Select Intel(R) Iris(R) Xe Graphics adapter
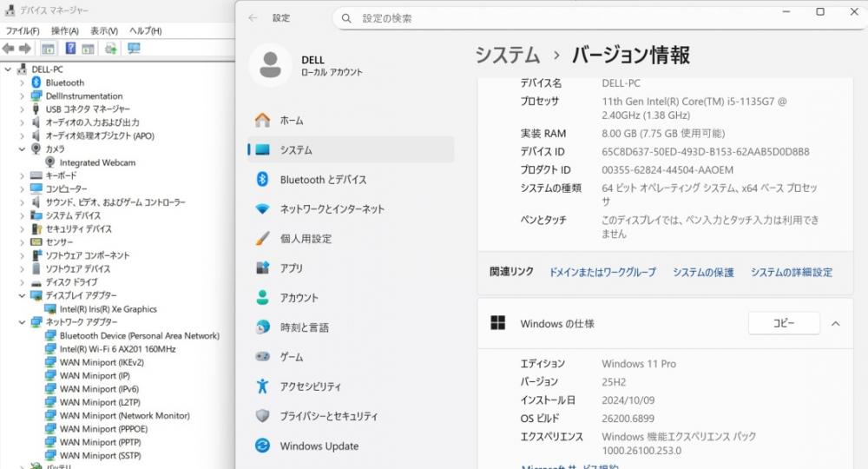The image size is (868, 469). pos(108,309)
